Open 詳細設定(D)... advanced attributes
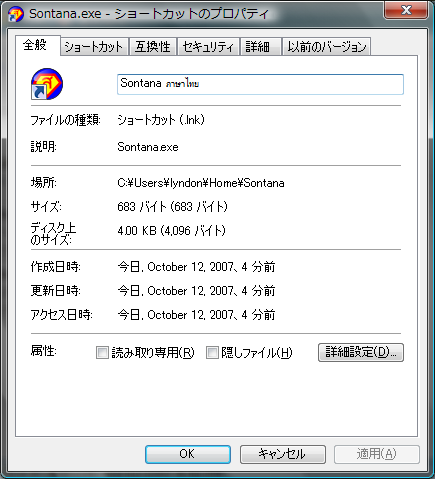Screen dimensions: 435x479 361,352
